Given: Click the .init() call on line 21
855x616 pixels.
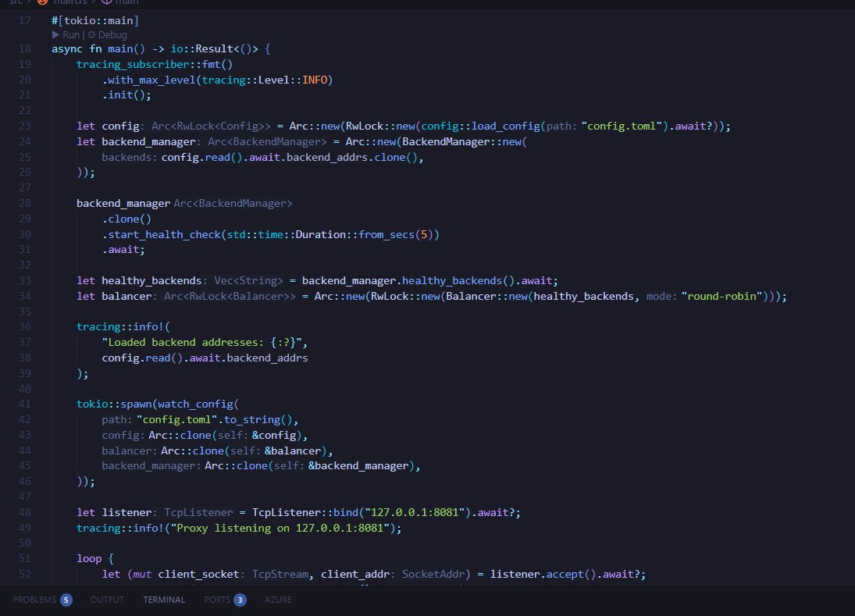Looking at the screenshot, I should 126,94.
